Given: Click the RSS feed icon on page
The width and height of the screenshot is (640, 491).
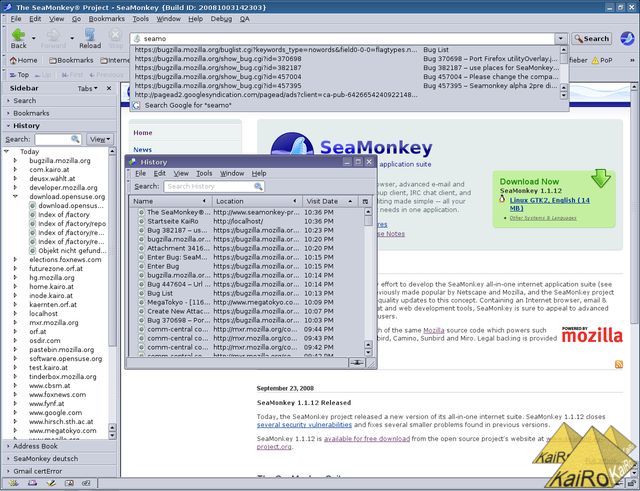Looking at the screenshot, I should pyautogui.click(x=619, y=364).
